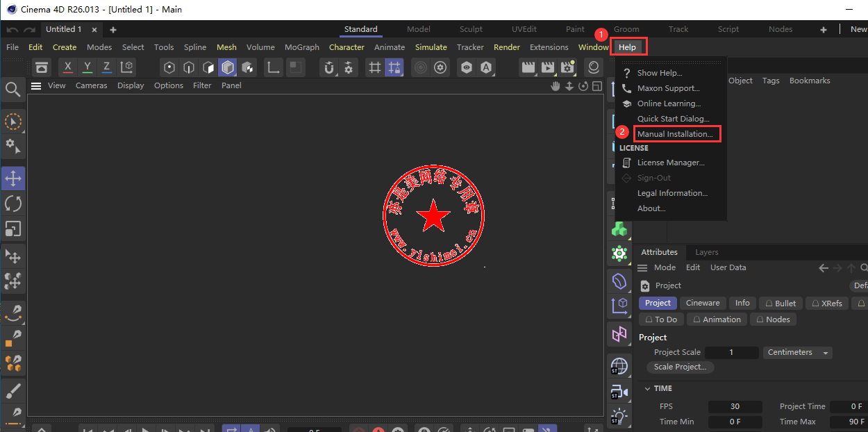868x432 pixels.
Task: Click the back arrow in Attributes
Action: pos(824,268)
